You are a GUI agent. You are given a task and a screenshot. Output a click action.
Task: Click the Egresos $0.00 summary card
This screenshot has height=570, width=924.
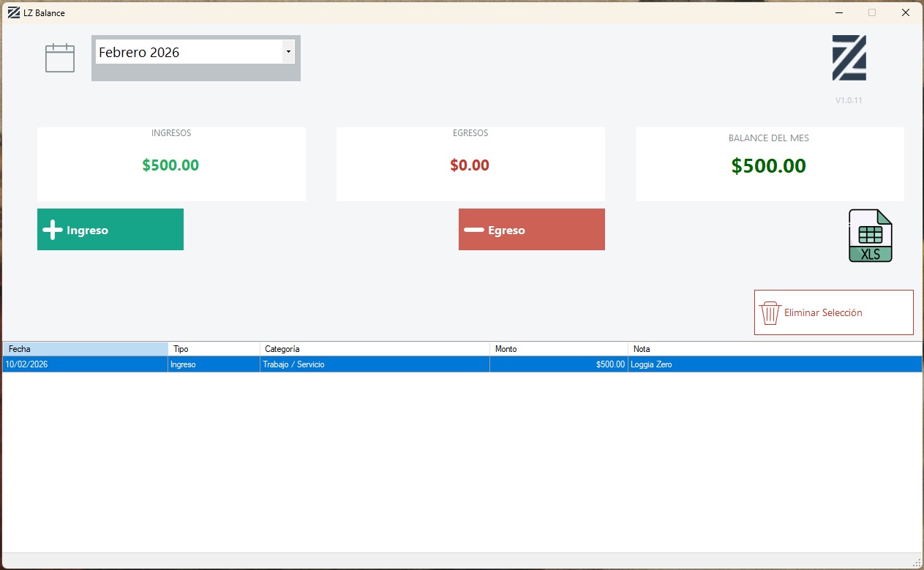pos(470,164)
